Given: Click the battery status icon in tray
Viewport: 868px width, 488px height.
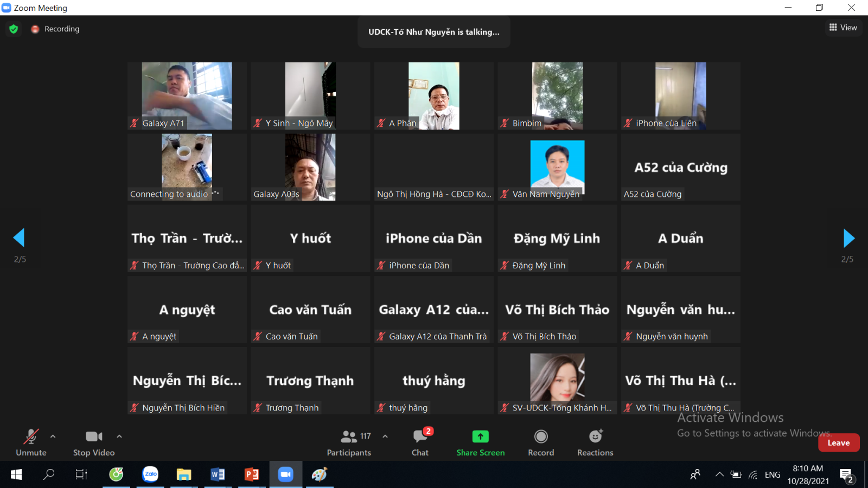Looking at the screenshot, I should click(x=736, y=475).
